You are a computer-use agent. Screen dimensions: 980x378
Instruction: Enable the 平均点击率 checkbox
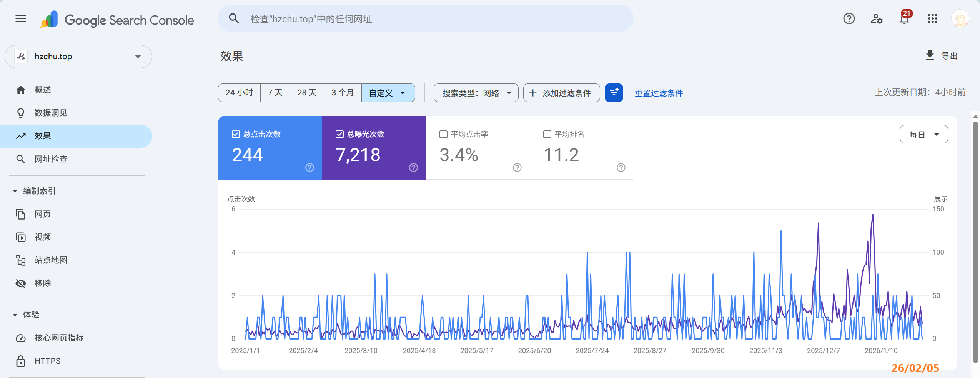pyautogui.click(x=443, y=134)
